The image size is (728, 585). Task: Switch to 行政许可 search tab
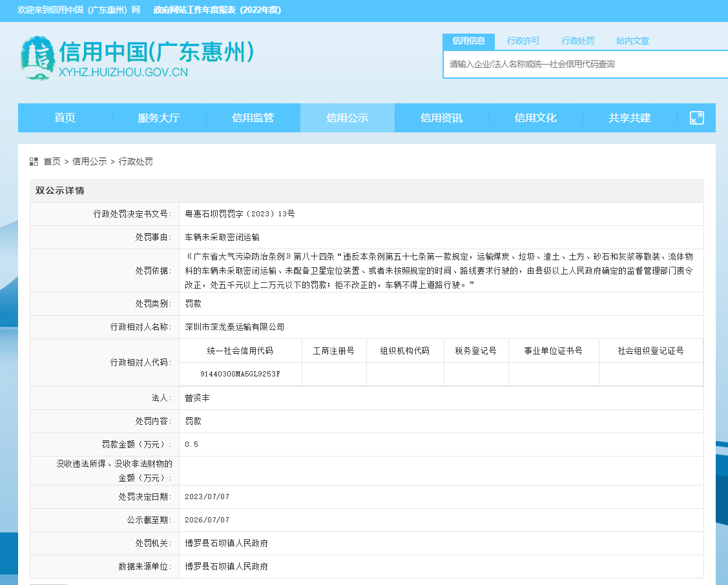[523, 41]
